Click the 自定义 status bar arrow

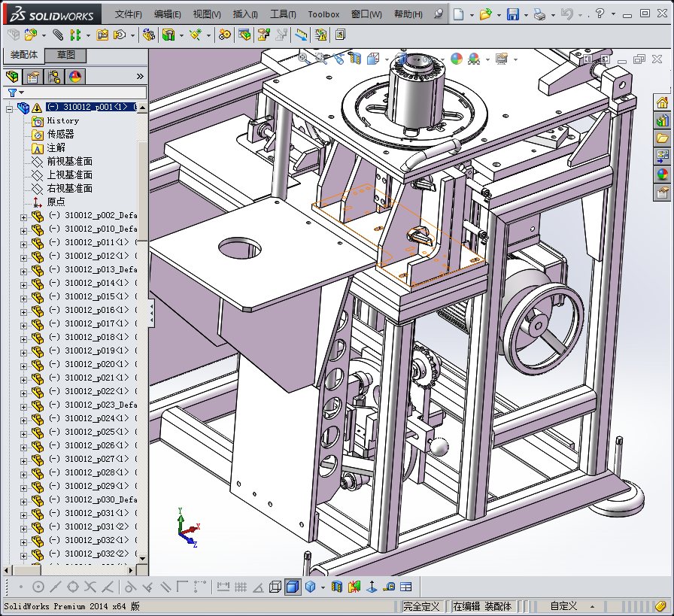tap(592, 606)
